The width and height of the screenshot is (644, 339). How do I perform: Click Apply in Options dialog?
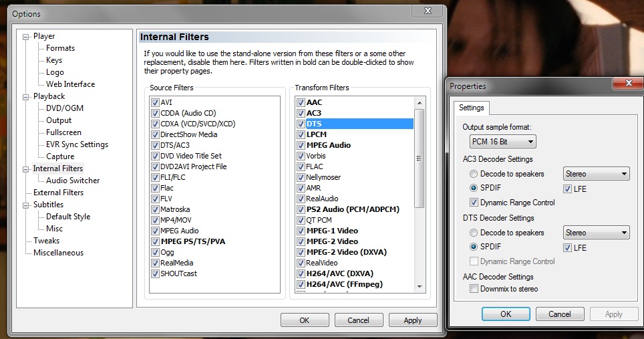(x=412, y=320)
